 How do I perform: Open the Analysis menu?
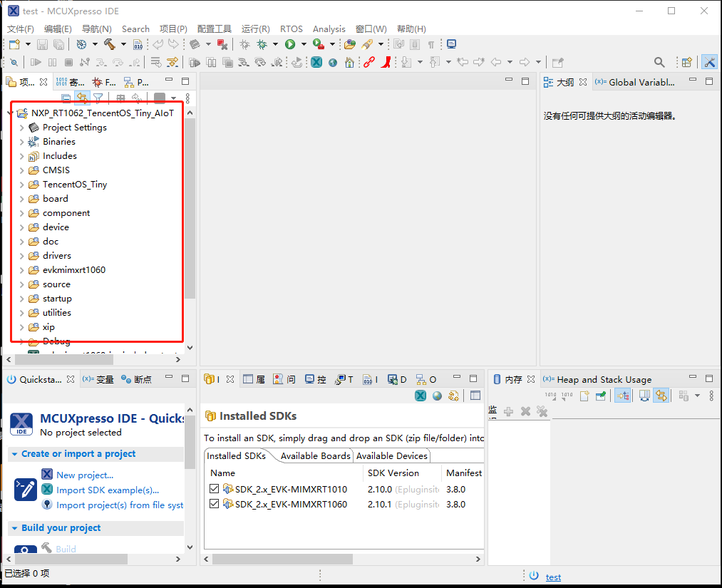tap(329, 29)
